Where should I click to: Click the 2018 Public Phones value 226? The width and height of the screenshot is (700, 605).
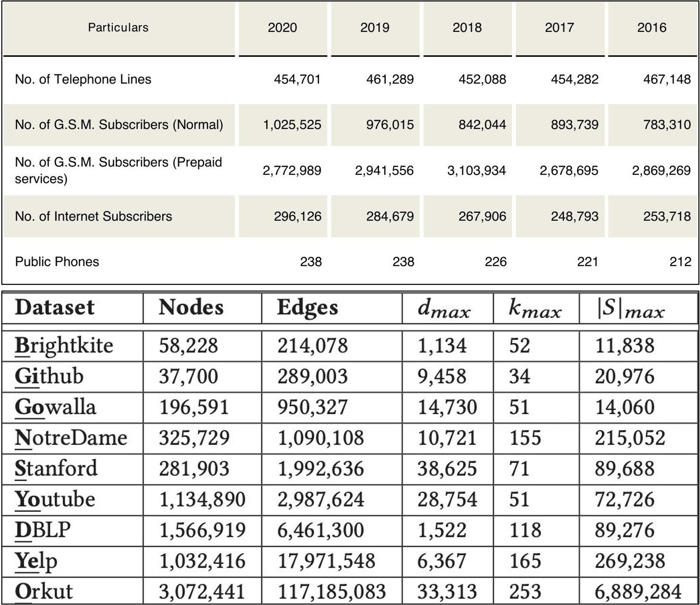click(495, 262)
